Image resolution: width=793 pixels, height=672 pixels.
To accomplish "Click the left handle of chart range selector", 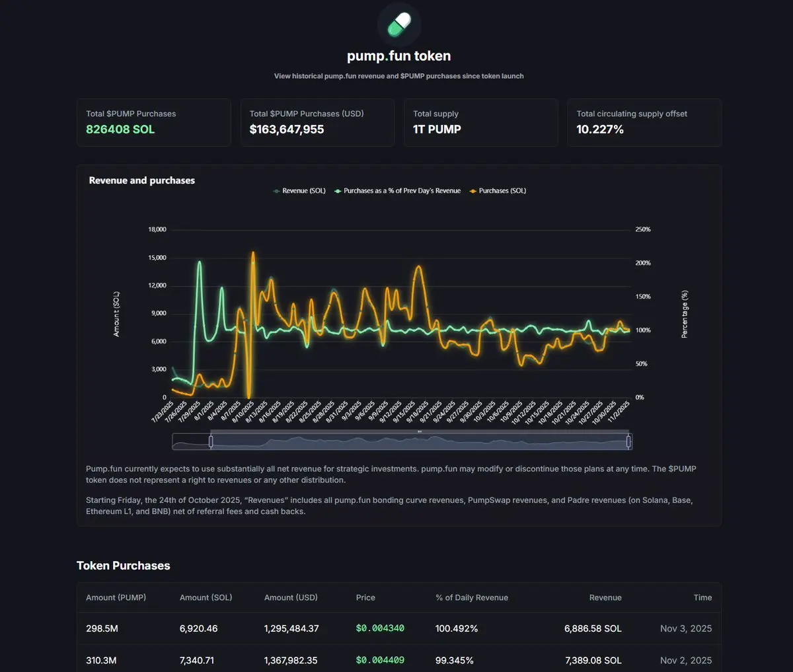I will click(211, 441).
